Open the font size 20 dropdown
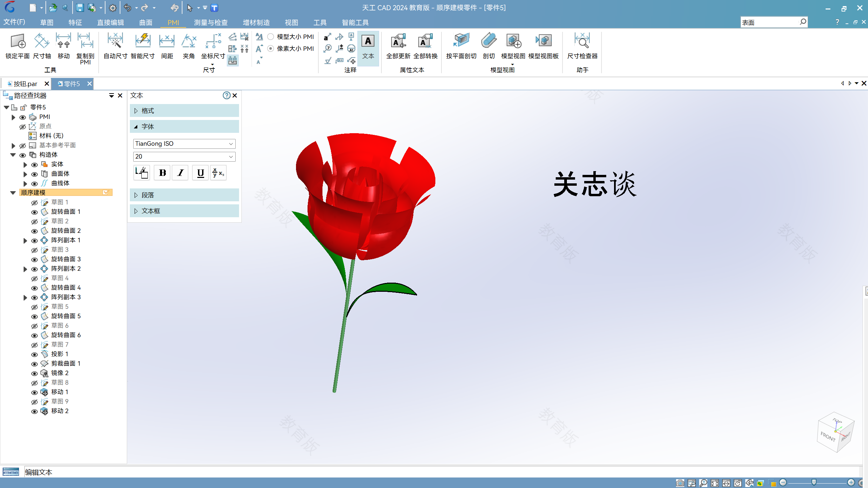 [x=231, y=157]
